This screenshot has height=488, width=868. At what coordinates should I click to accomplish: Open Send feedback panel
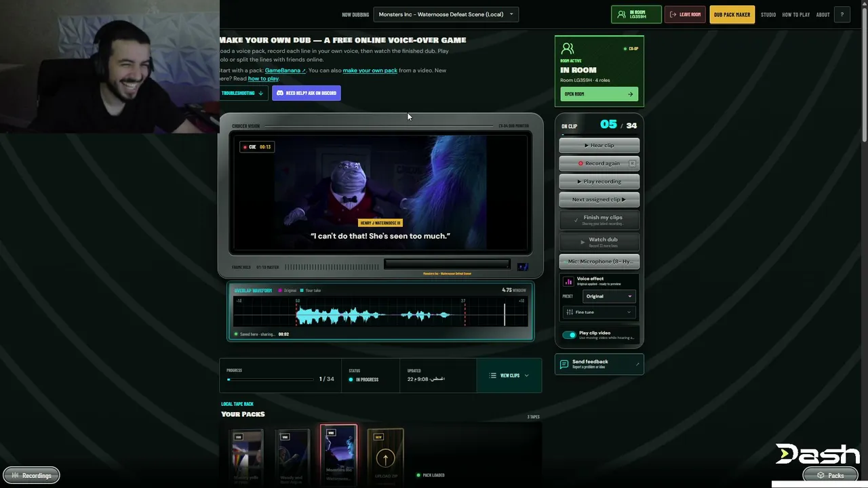tap(599, 364)
